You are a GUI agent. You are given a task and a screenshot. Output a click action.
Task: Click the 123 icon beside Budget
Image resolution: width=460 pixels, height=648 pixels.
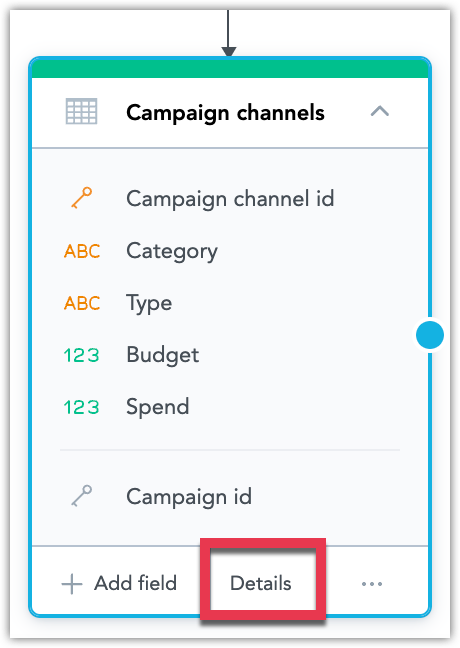[x=81, y=355]
